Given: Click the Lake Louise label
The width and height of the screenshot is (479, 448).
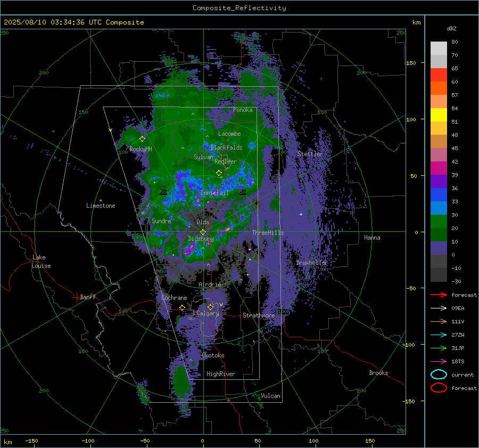Looking at the screenshot, I should pos(41,262).
